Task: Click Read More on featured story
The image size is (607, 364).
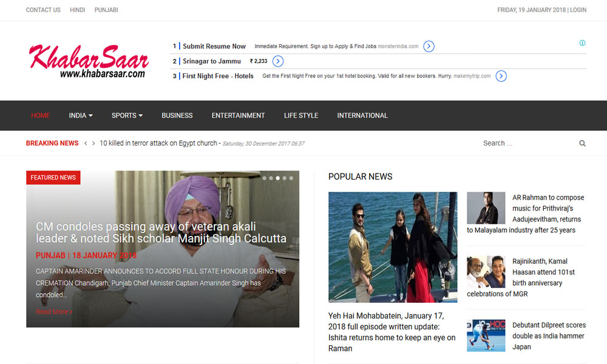Action: (x=53, y=312)
